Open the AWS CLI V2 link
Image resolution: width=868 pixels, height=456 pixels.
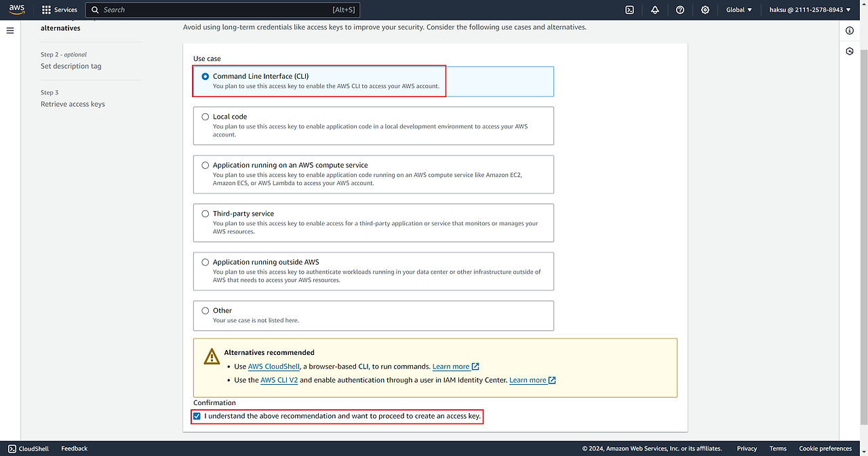[279, 380]
